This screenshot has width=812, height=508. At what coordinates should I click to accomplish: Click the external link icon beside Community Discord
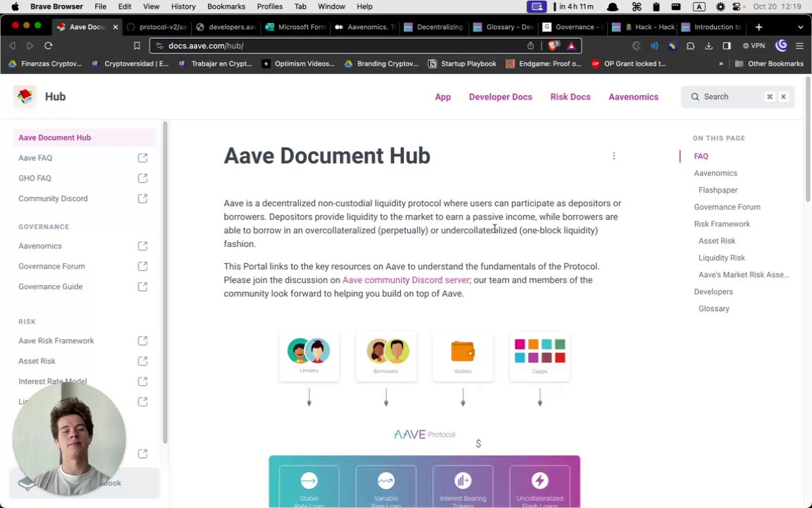coord(142,198)
